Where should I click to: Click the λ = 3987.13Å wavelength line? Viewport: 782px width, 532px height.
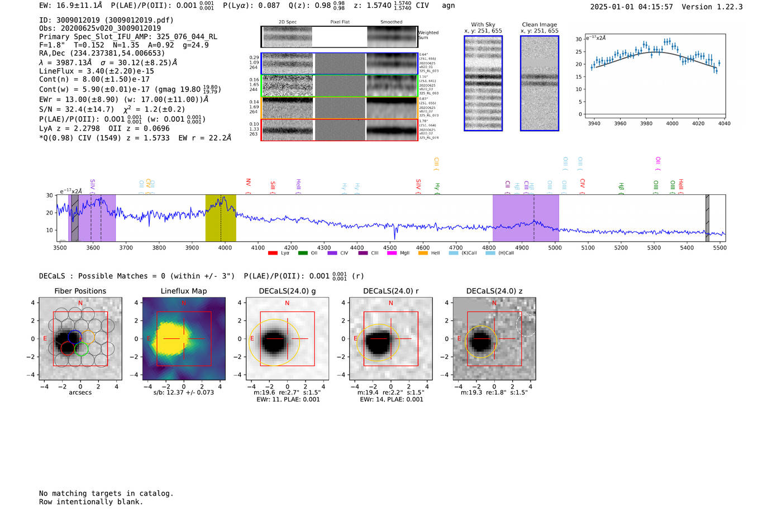tap(108, 63)
